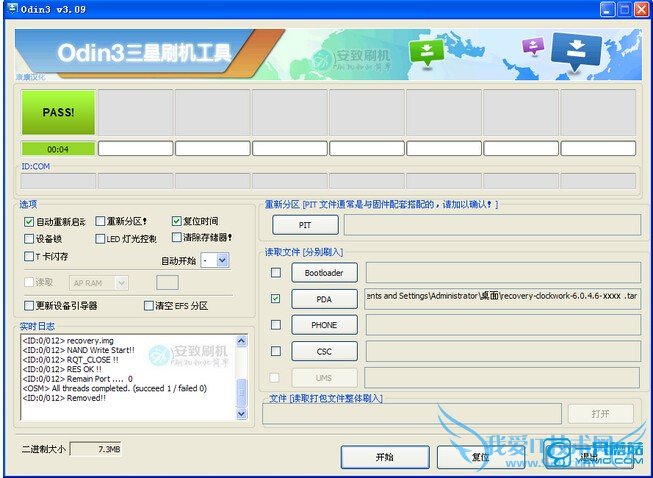Screen dimensions: 653x478
Task: Close the Odin3 window
Action: pos(641,10)
